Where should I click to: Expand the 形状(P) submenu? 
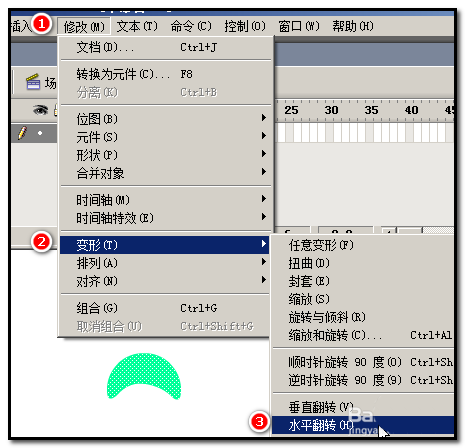(x=166, y=155)
